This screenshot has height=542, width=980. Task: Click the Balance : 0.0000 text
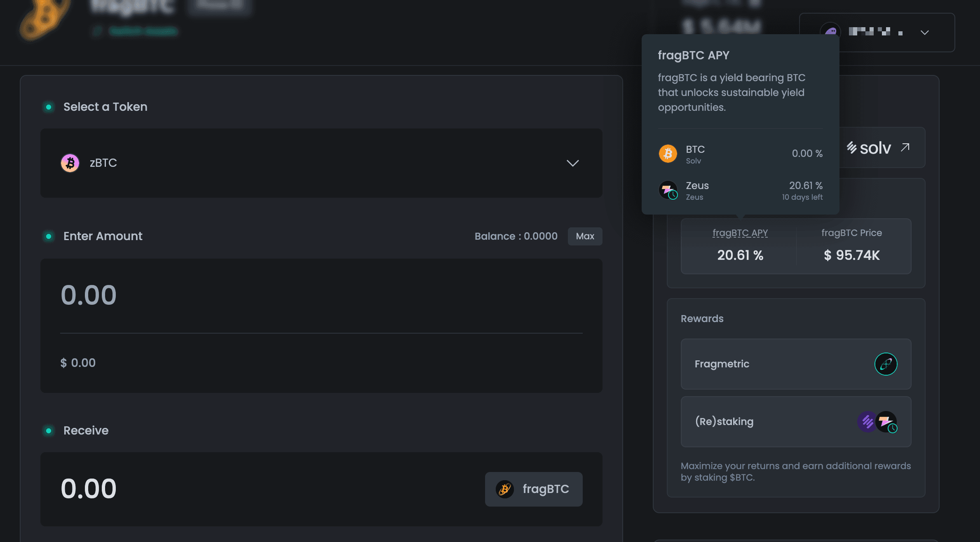pos(516,236)
